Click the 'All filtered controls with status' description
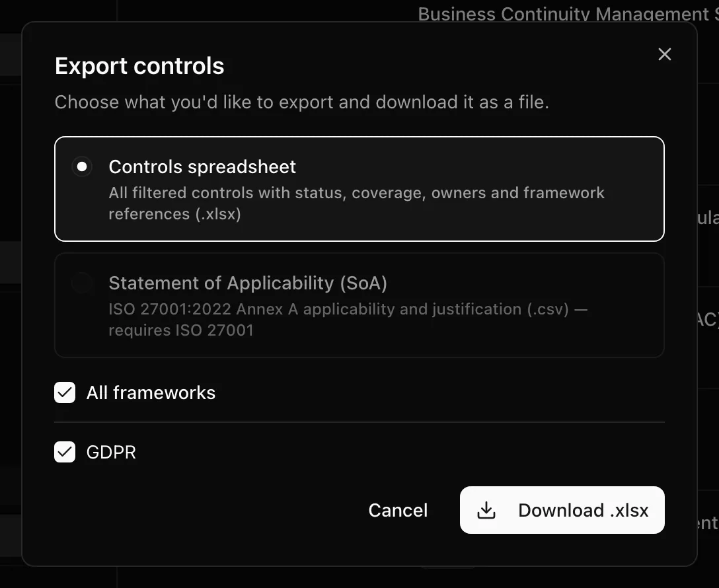Viewport: 719px width, 588px height. (357, 203)
